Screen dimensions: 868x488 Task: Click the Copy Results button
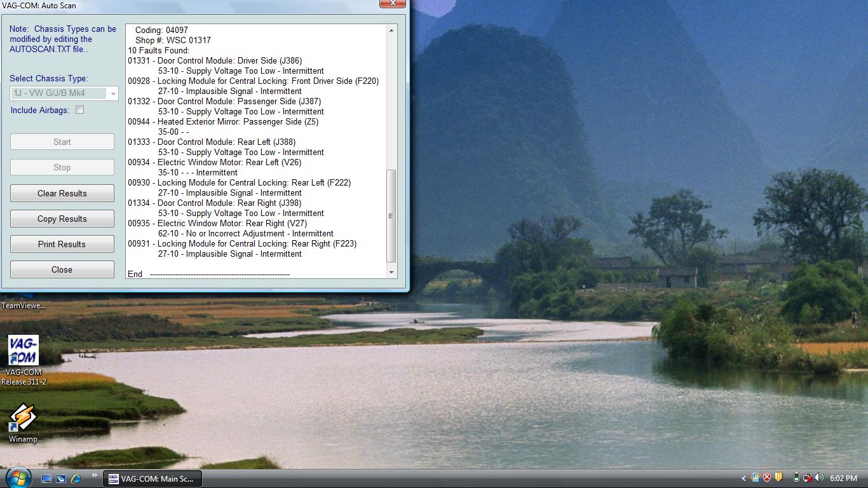(62, 219)
